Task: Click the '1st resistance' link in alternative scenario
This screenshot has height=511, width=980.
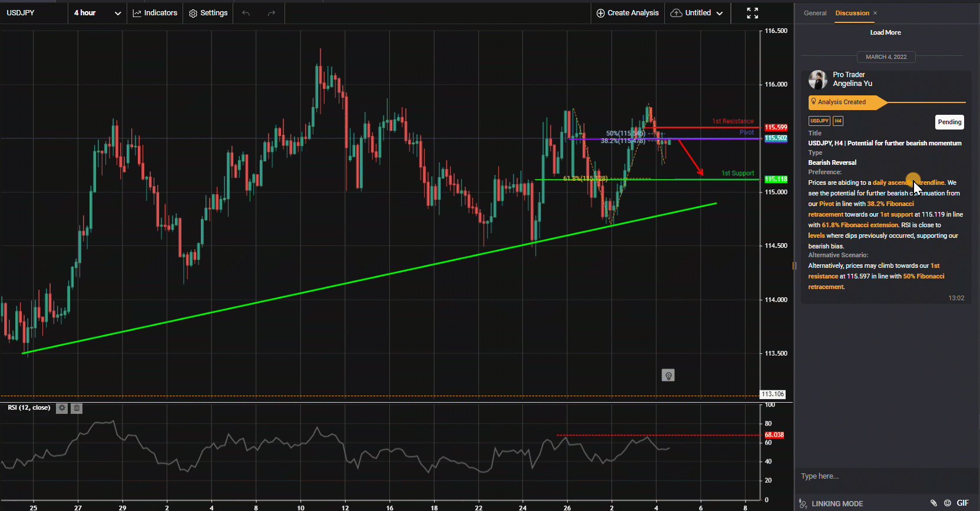Action: coord(874,271)
